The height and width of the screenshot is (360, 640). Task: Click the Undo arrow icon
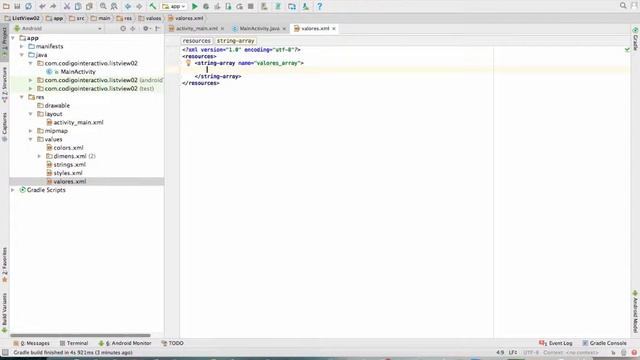[42, 6]
